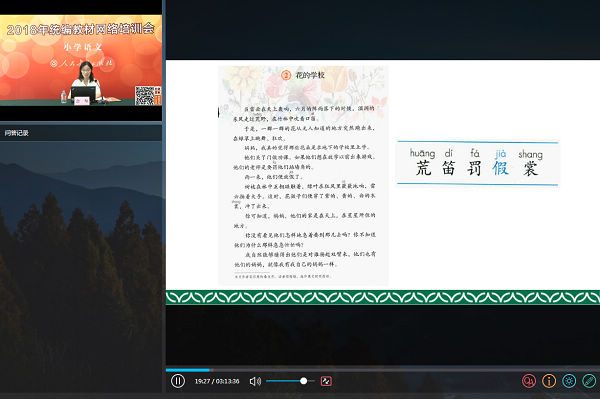
Task: Click the 2018年统编教材网络培训会 banner title
Action: [81, 29]
